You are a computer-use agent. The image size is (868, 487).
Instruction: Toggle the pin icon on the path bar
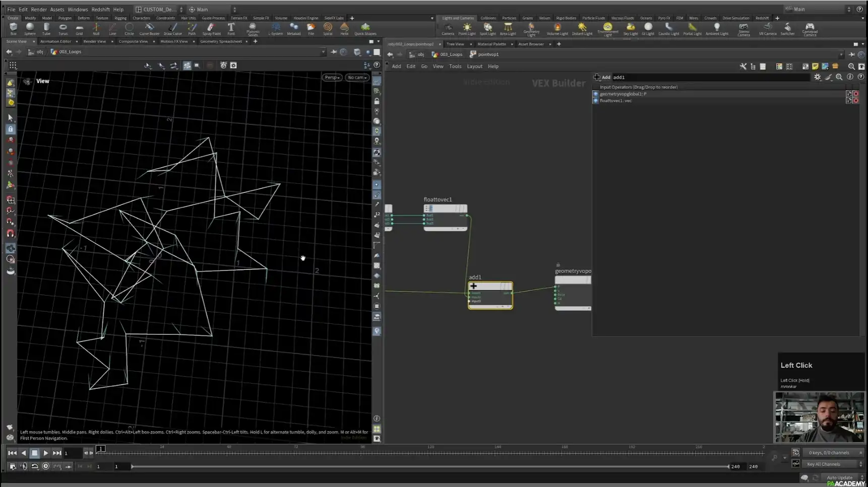tap(333, 51)
